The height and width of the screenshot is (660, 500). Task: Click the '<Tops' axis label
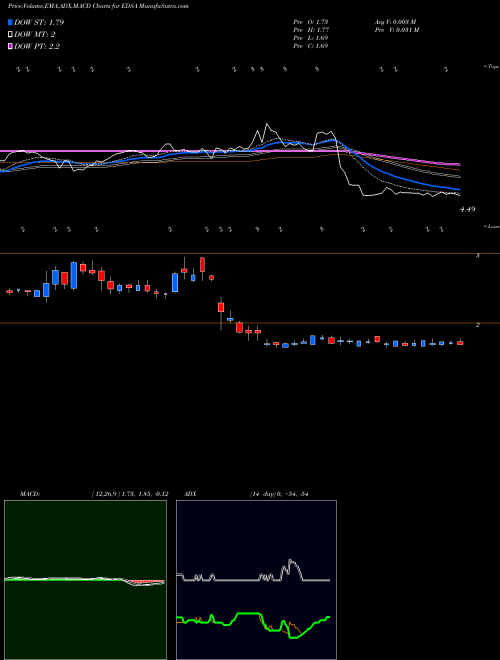pyautogui.click(x=491, y=67)
